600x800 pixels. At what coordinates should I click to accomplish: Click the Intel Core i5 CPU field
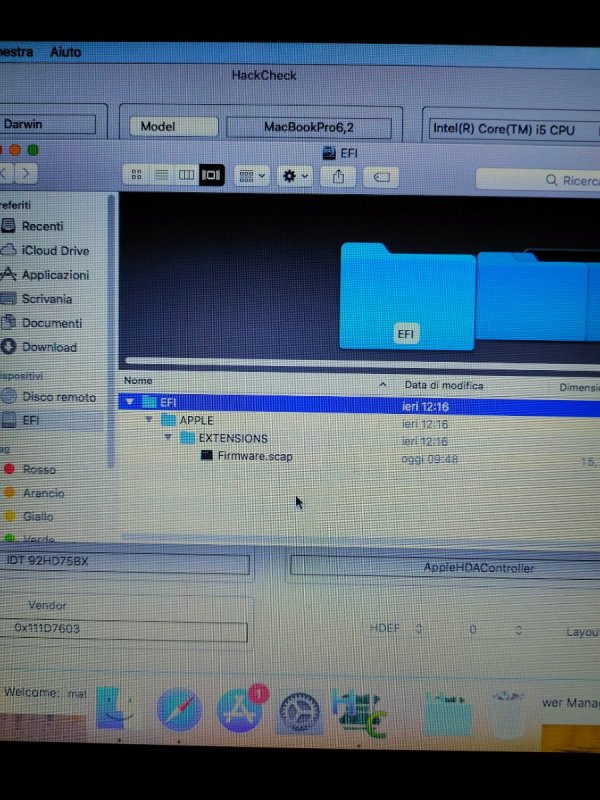(x=514, y=130)
